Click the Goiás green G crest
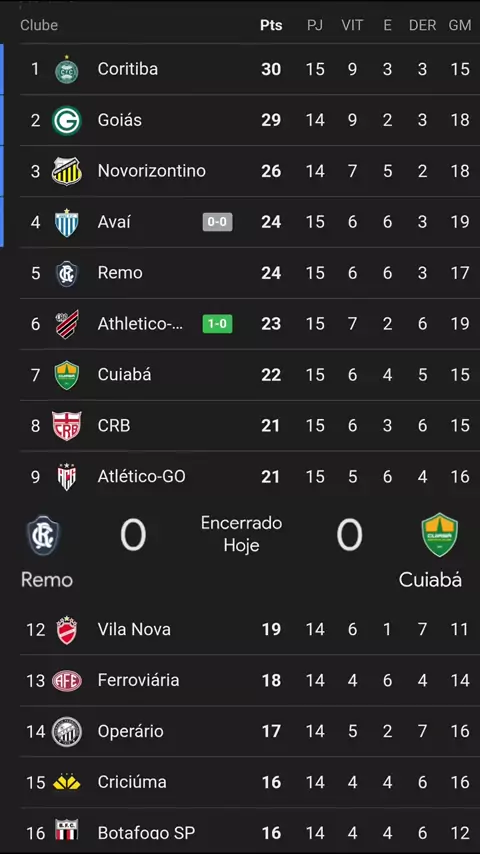Image resolution: width=480 pixels, height=854 pixels. click(x=66, y=120)
